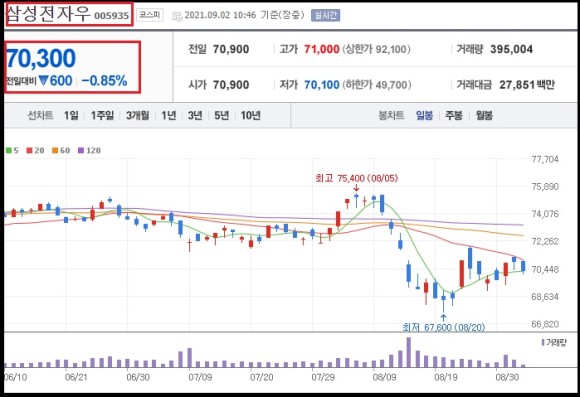Click the 08/09 date label on axis
The image size is (580, 397).
[384, 377]
